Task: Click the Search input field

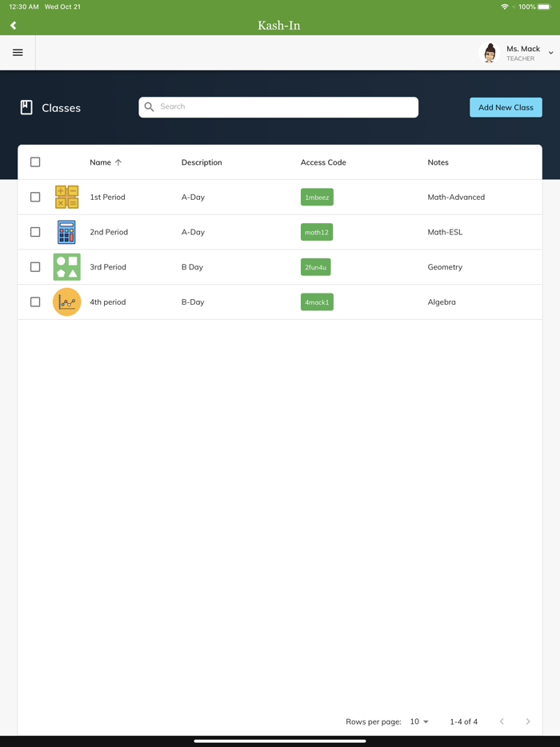Action: point(278,107)
